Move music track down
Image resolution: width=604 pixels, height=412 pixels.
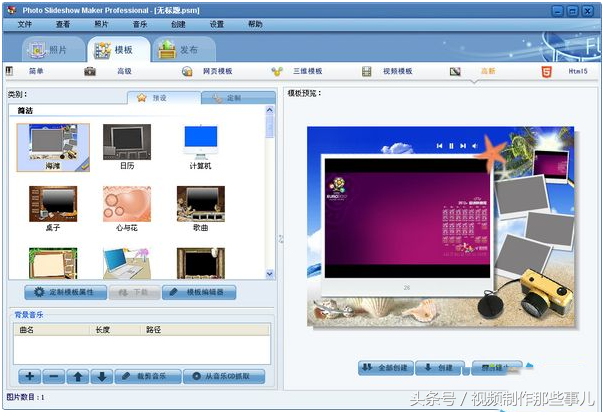[102, 376]
